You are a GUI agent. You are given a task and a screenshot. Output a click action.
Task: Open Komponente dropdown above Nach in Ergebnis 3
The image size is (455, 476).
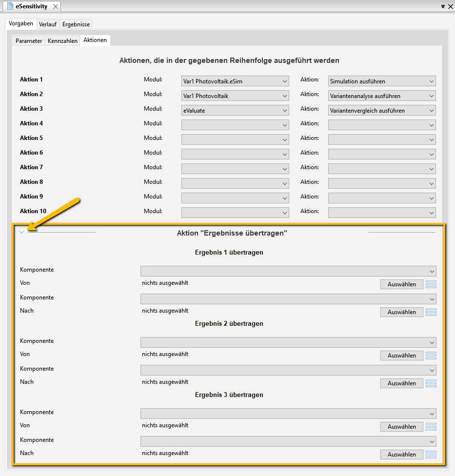[288, 441]
